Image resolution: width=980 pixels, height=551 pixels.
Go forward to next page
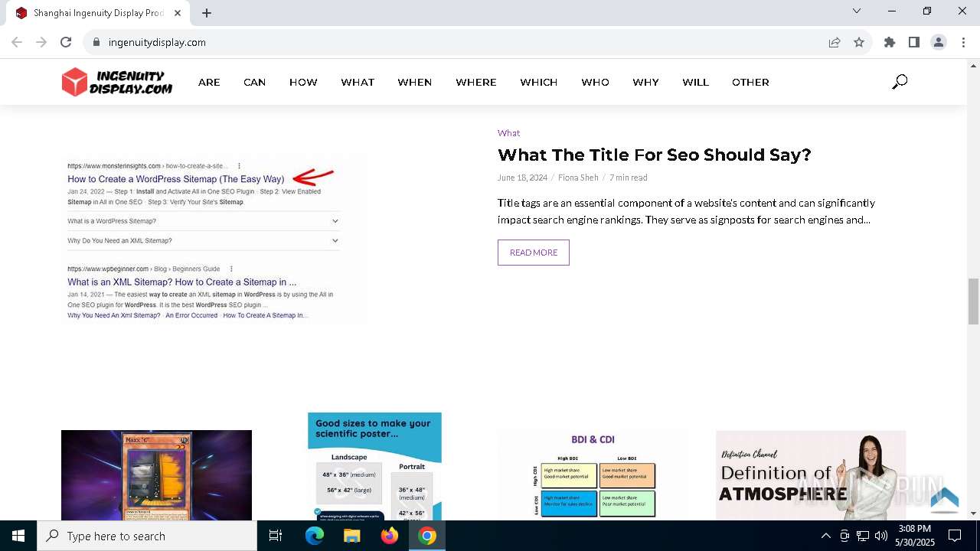[x=41, y=42]
